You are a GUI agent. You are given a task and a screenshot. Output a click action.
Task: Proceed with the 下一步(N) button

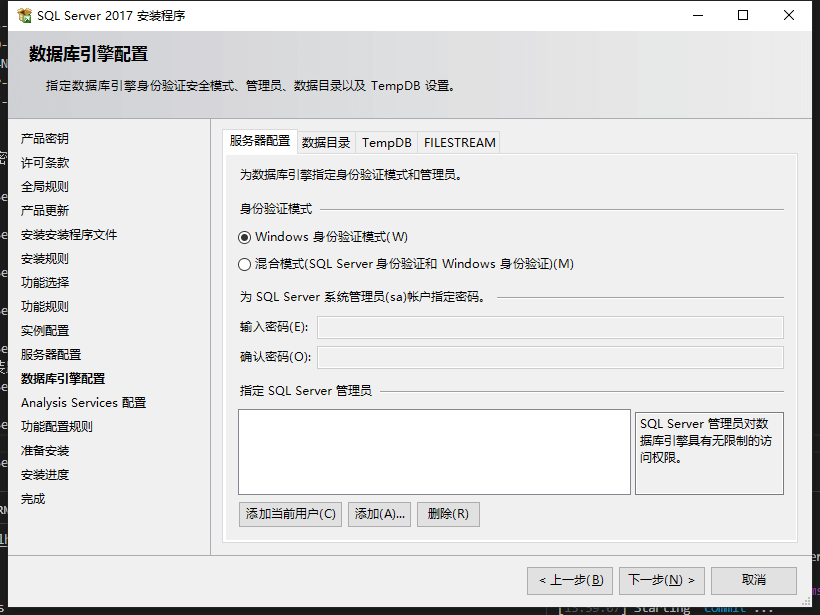[662, 580]
